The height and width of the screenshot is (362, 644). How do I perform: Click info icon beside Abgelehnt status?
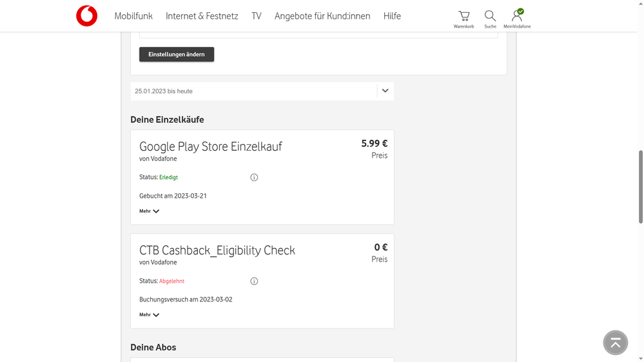(x=254, y=281)
